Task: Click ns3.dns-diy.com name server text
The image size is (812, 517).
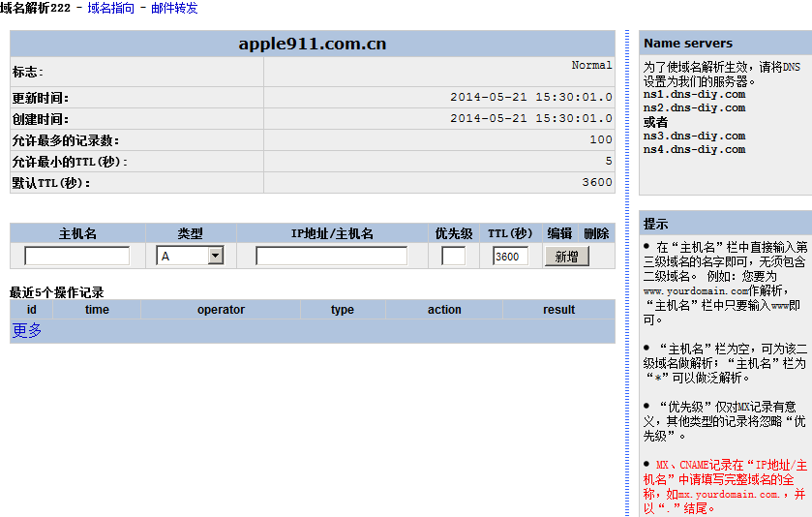Action: tap(695, 136)
